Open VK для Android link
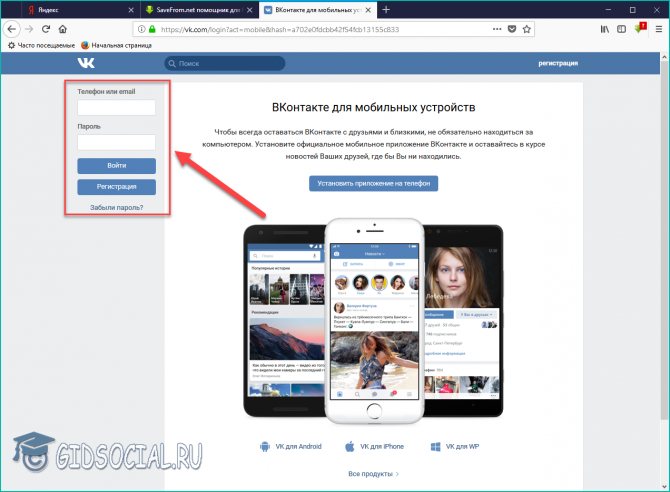Viewport: 670px width, 492px height. 291,447
